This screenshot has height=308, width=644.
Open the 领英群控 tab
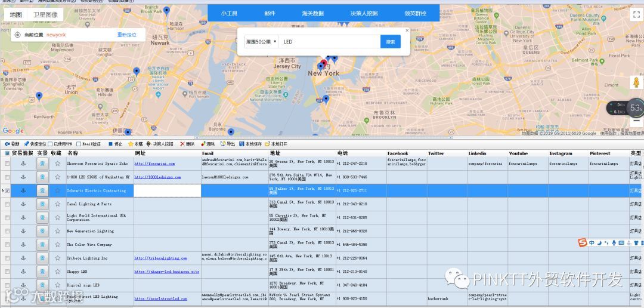(x=415, y=13)
